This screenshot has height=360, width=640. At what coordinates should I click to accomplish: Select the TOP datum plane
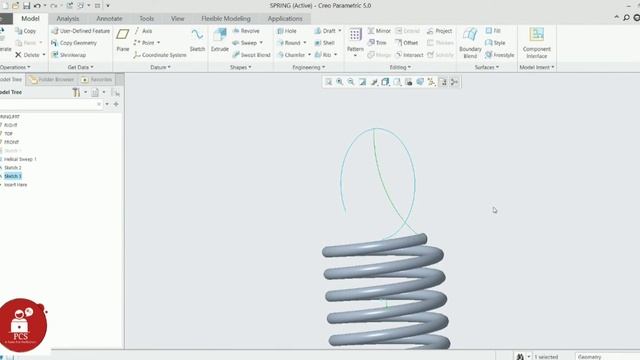coord(8,133)
